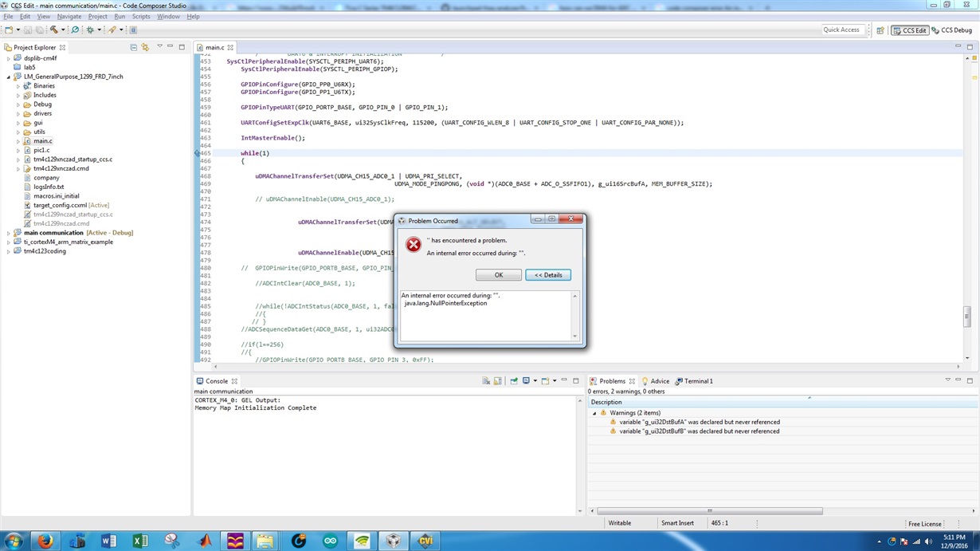The image size is (980, 551).
Task: Open the CVI taskbar application
Action: coord(425,541)
